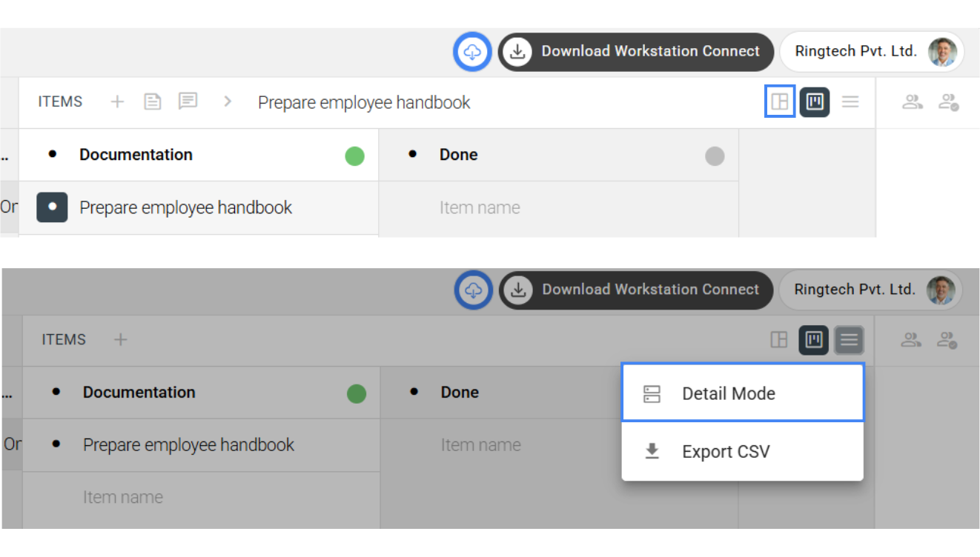Click the cloud download icon in the upper header
980x557 pixels.
472,52
